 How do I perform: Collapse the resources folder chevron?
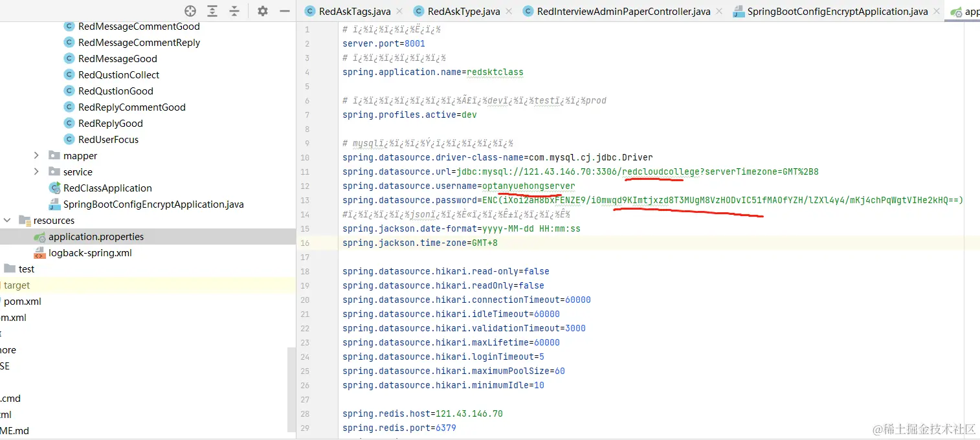[7, 221]
